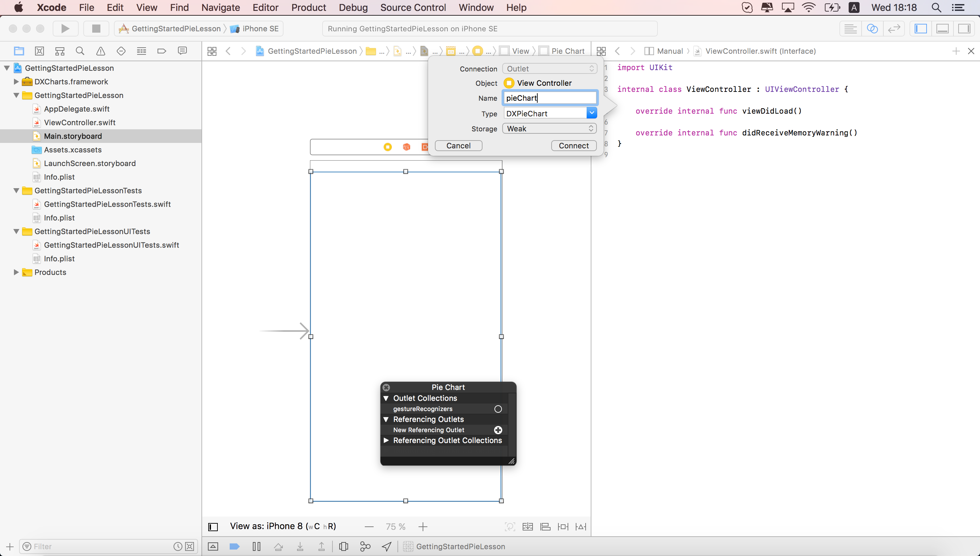The width and height of the screenshot is (980, 556).
Task: Open the Find navigator magnifier icon
Action: pos(80,51)
